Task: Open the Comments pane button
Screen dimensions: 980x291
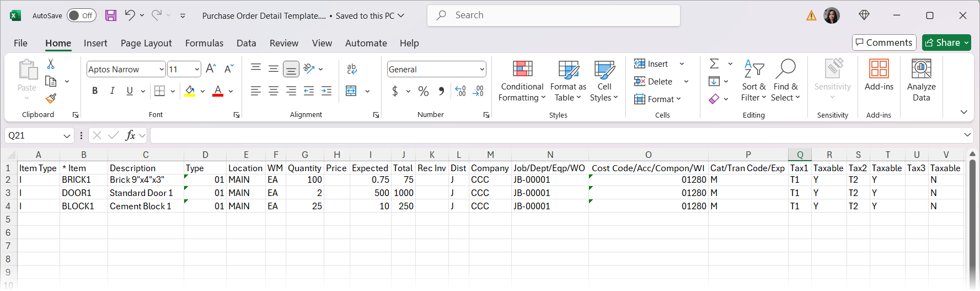Action: 883,43
